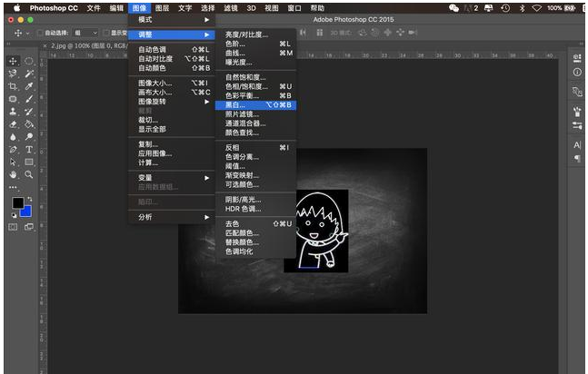Click the black foreground color swatch
The image size is (588, 374).
pyautogui.click(x=16, y=202)
